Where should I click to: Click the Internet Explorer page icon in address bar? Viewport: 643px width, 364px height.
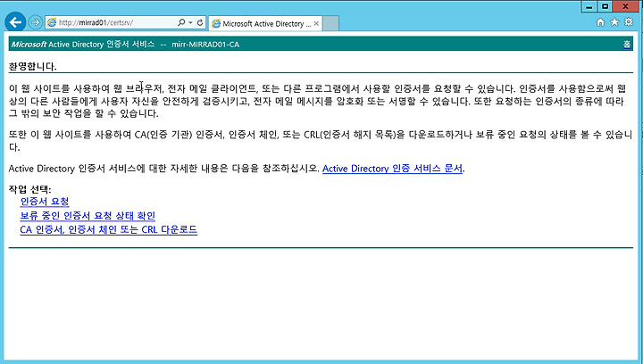click(52, 22)
